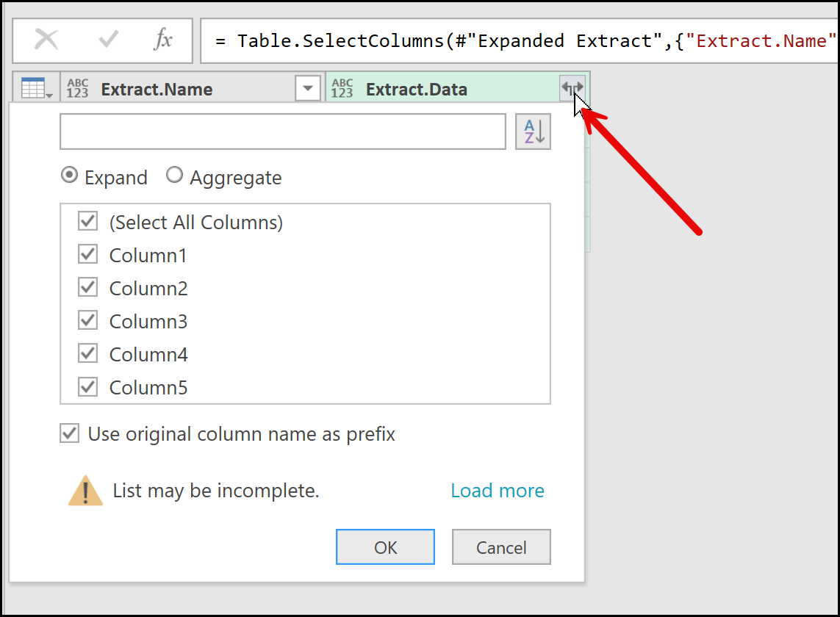Open the Extract.Name column filter dropdown

(308, 89)
